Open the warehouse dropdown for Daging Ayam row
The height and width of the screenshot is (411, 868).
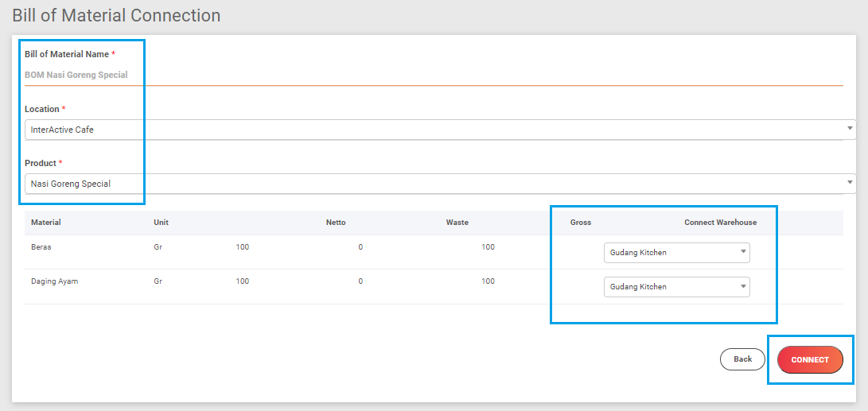676,287
